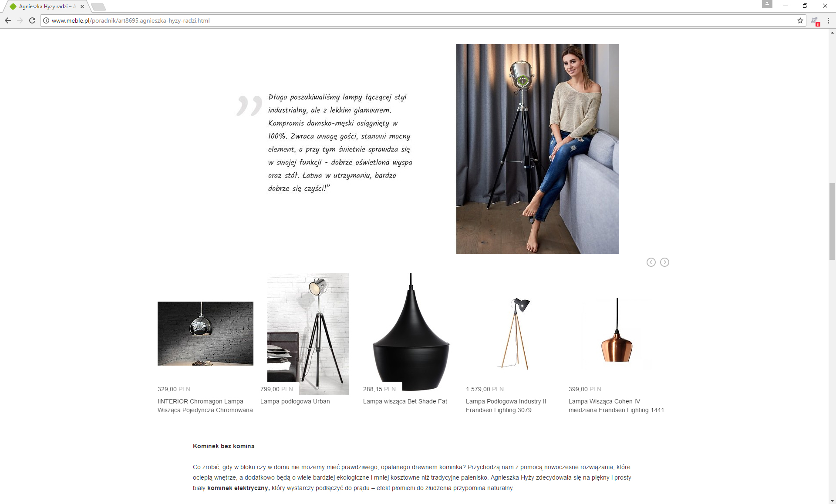Show next carousel slide arrow
836x504 pixels.
tap(664, 262)
